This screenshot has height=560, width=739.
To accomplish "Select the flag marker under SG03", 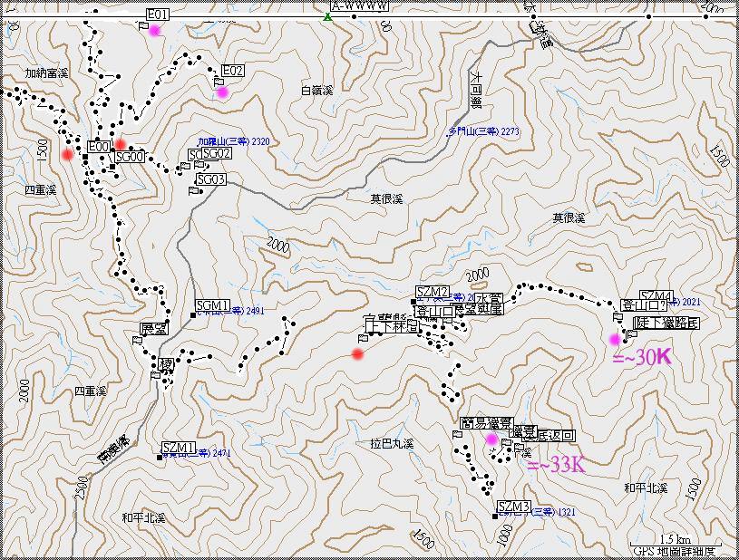I will pos(193,191).
